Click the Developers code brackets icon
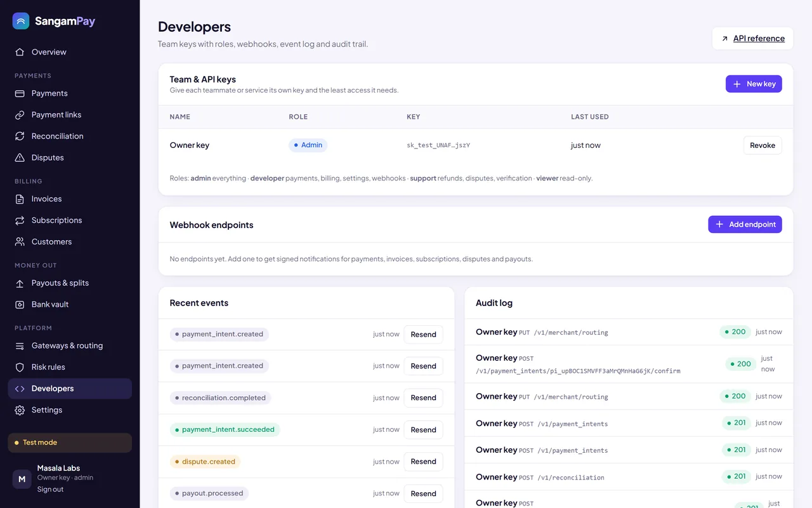Viewport: 812px width, 508px height. click(x=20, y=389)
